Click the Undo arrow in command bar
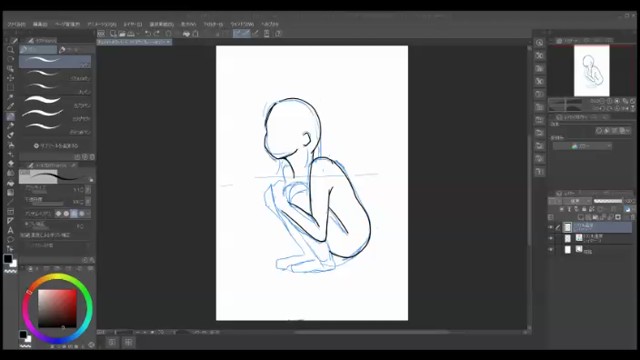The width and height of the screenshot is (640, 360). point(148,34)
